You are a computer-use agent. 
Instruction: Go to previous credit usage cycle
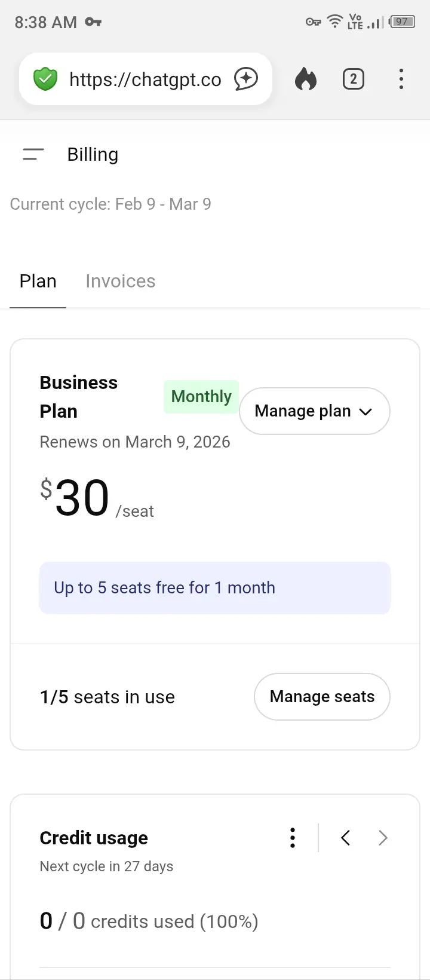coord(345,838)
